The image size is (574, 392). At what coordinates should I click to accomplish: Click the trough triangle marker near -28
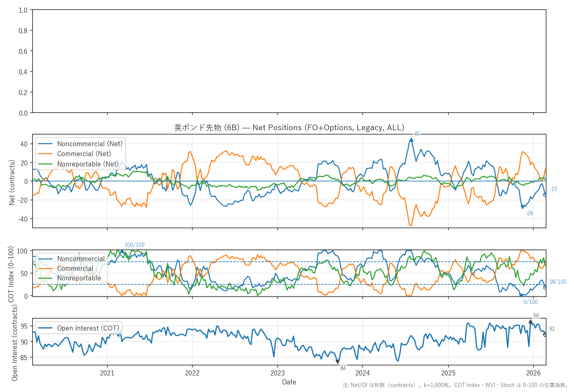coord(523,207)
